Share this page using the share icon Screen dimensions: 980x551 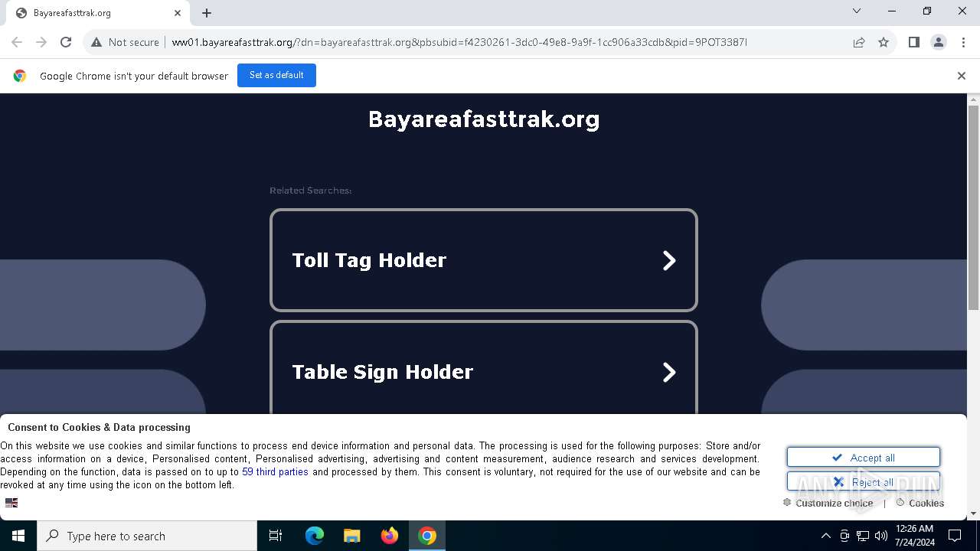pyautogui.click(x=859, y=42)
